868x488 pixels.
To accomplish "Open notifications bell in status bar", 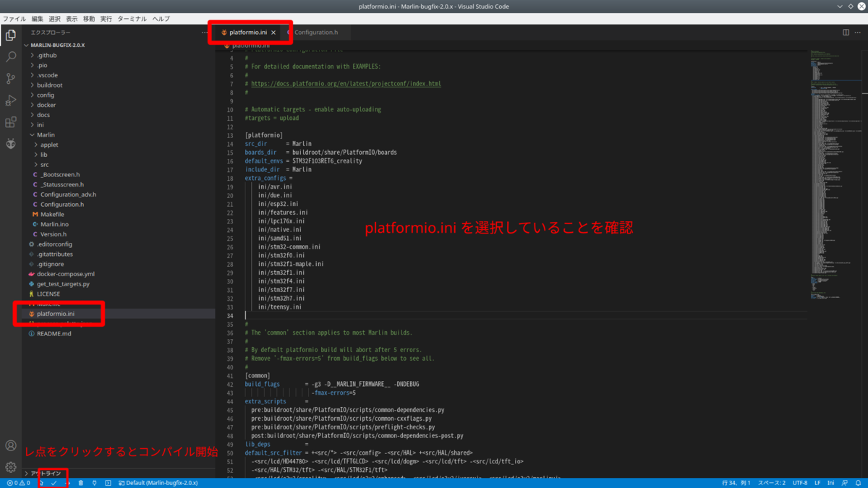I will 859,483.
